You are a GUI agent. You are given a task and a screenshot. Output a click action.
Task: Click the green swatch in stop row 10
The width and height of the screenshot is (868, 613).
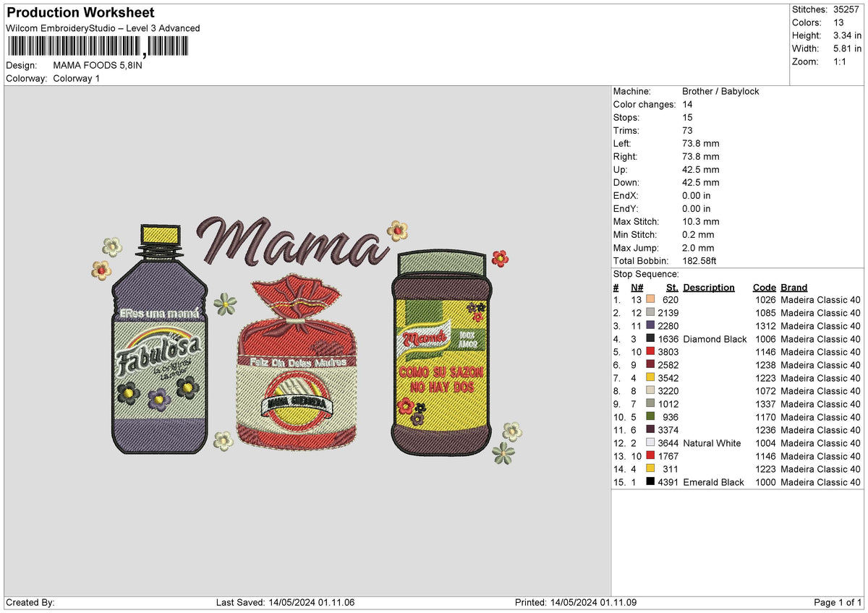click(x=651, y=417)
